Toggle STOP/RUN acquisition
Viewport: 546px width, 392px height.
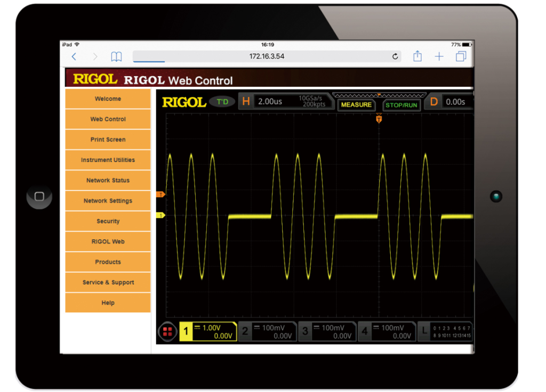401,105
